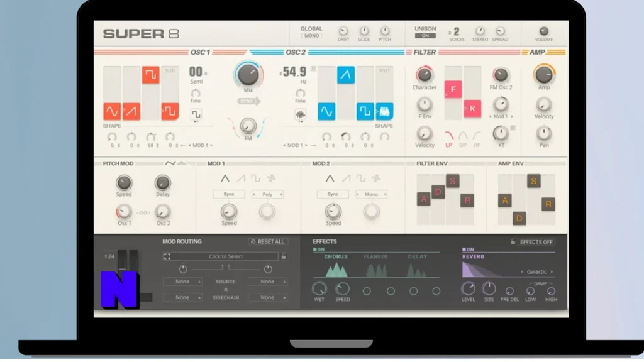
Task: Click the master Volume knob
Action: [544, 31]
